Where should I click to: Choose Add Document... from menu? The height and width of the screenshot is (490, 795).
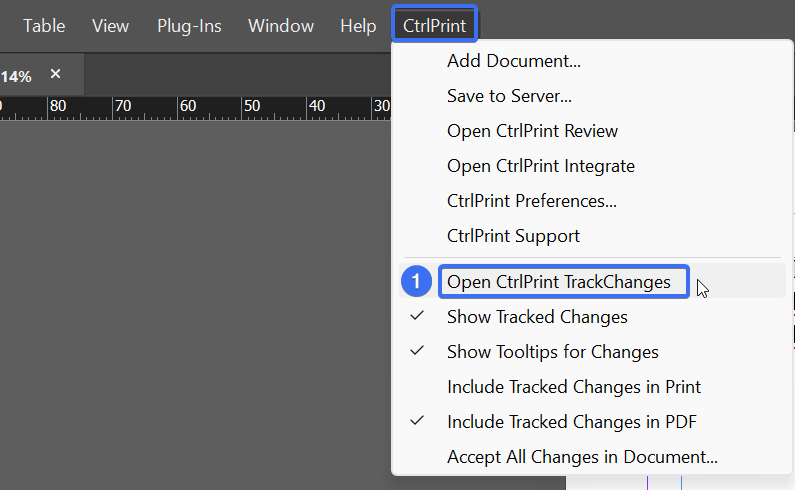point(514,61)
